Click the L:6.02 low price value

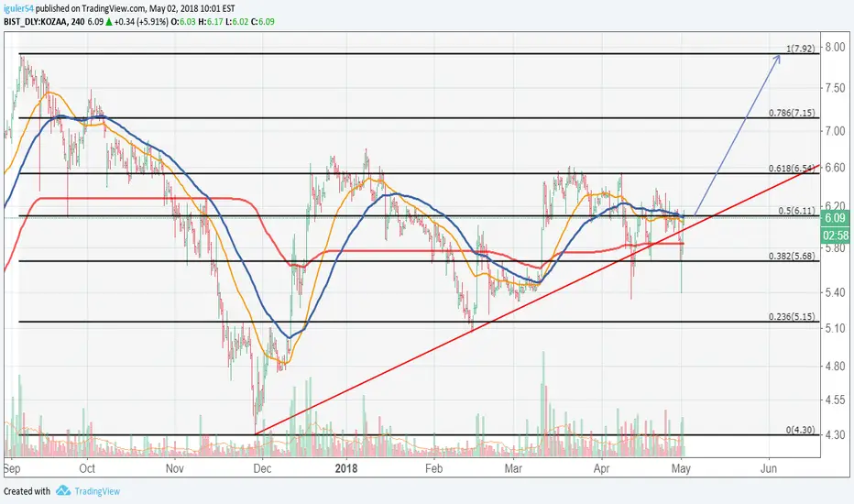coord(236,22)
